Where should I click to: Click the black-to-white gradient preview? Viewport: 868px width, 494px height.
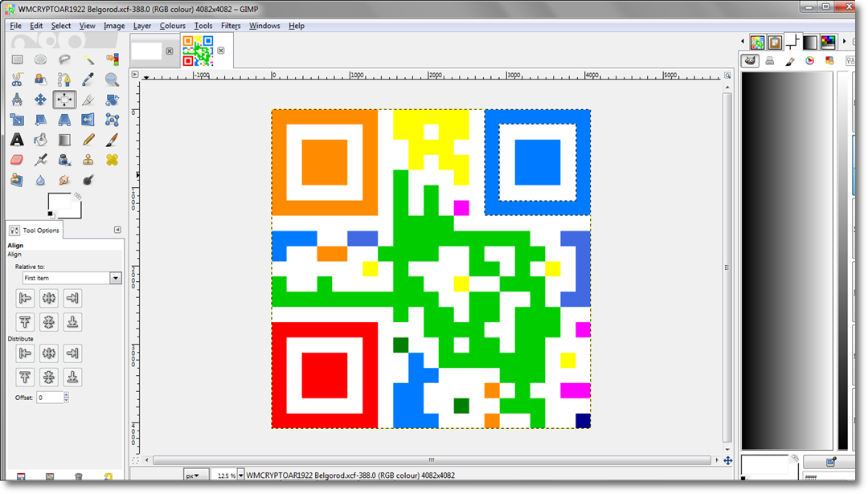pyautogui.click(x=787, y=260)
